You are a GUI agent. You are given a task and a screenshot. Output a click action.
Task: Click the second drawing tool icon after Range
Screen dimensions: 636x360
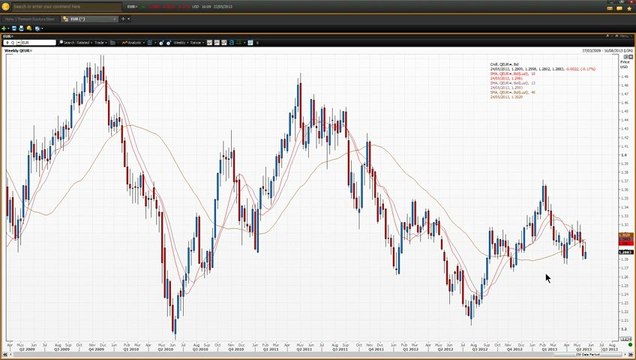coord(217,43)
